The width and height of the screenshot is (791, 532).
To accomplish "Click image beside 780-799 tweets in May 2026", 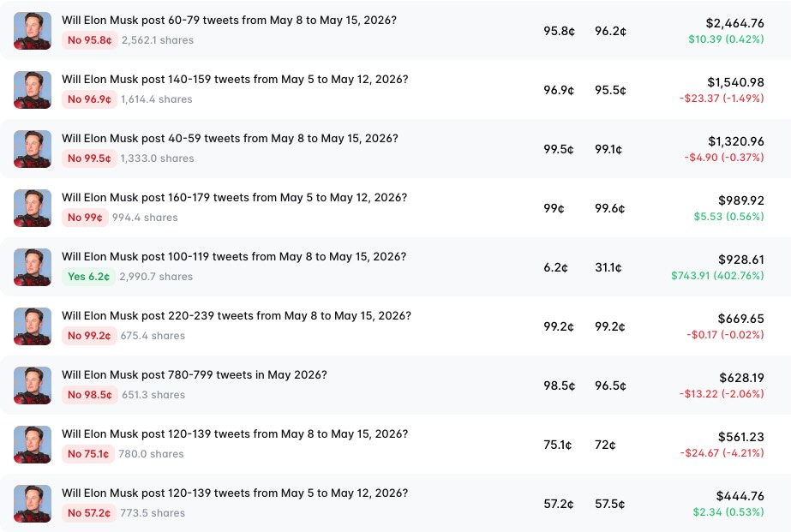I will [33, 386].
